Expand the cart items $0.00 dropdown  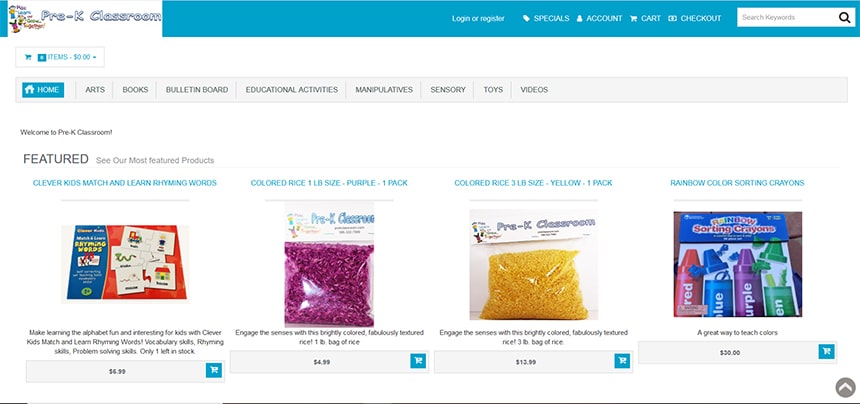tap(60, 57)
